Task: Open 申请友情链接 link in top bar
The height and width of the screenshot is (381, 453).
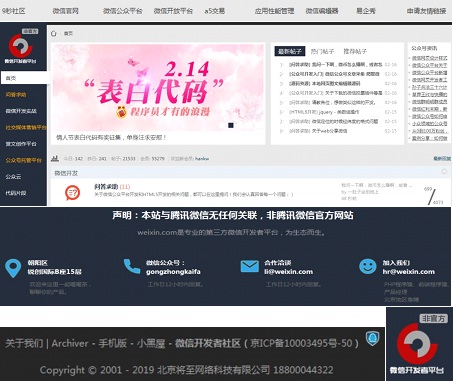Action: (x=426, y=11)
